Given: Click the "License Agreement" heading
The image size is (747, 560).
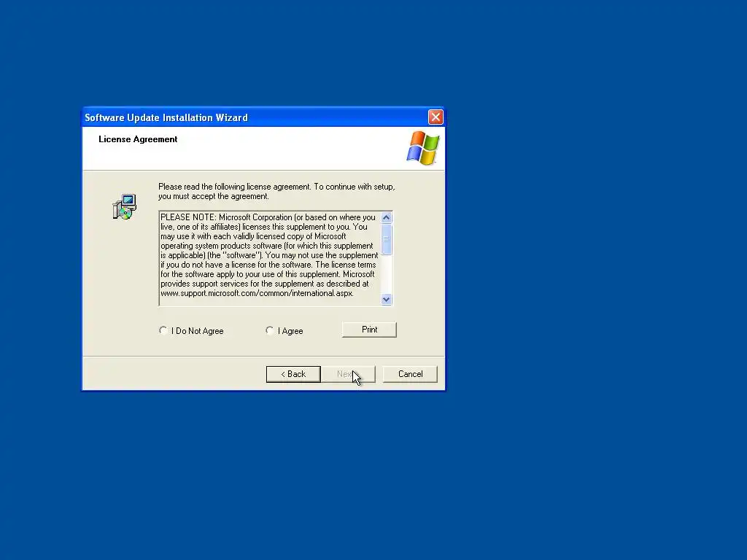Looking at the screenshot, I should (x=138, y=139).
